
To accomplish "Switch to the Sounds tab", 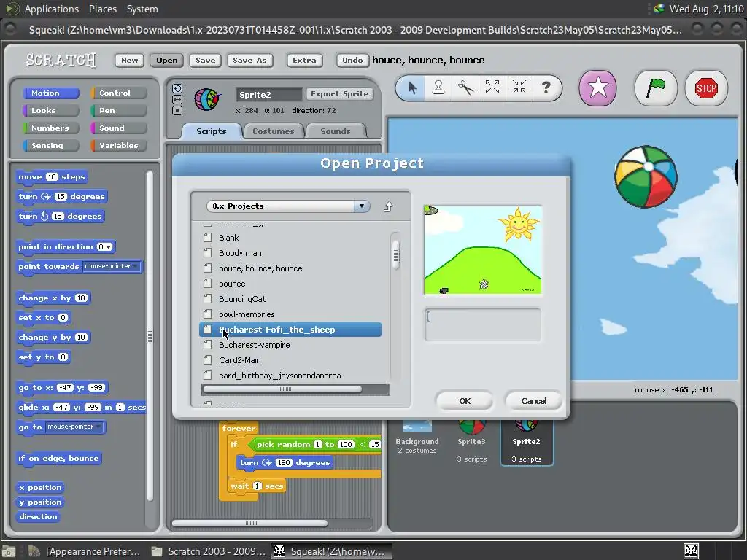I will (335, 131).
